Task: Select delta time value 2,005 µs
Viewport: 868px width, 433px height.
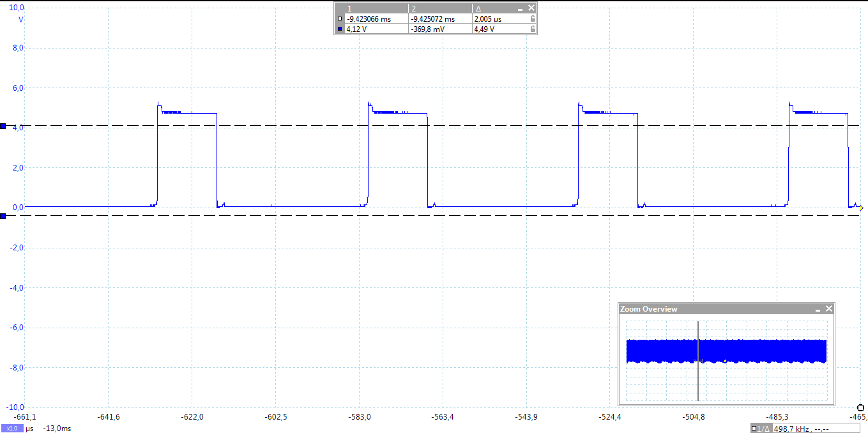Action: coord(488,19)
